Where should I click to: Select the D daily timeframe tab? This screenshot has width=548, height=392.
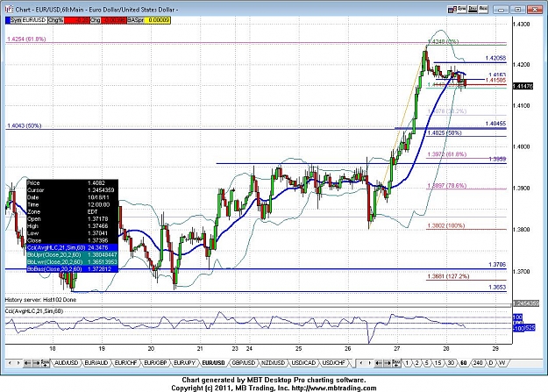[x=491, y=363]
